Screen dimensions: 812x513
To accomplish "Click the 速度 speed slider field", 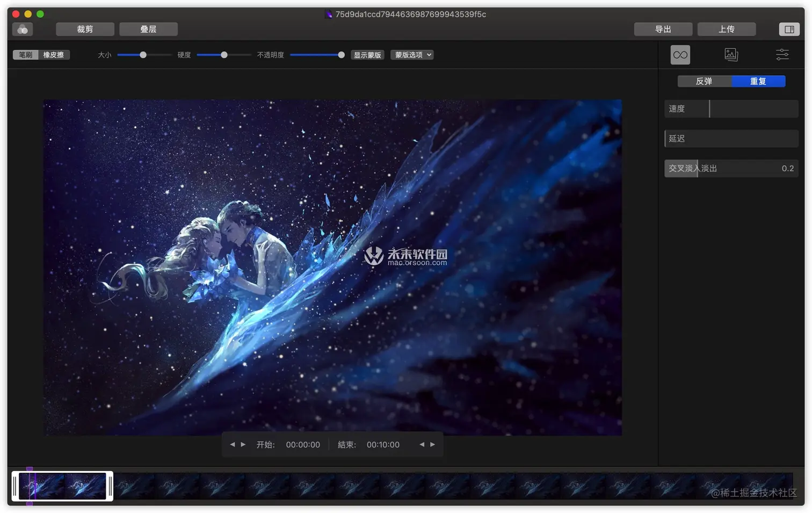I will click(731, 109).
